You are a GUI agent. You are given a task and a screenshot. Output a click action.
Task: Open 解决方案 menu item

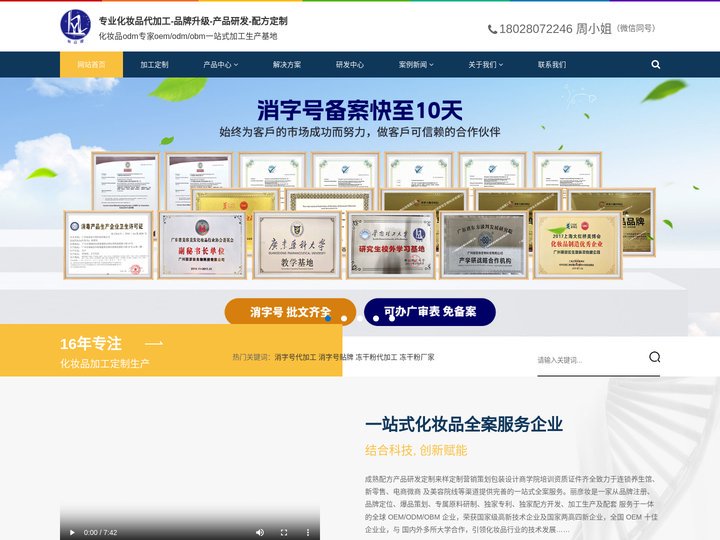point(287,65)
